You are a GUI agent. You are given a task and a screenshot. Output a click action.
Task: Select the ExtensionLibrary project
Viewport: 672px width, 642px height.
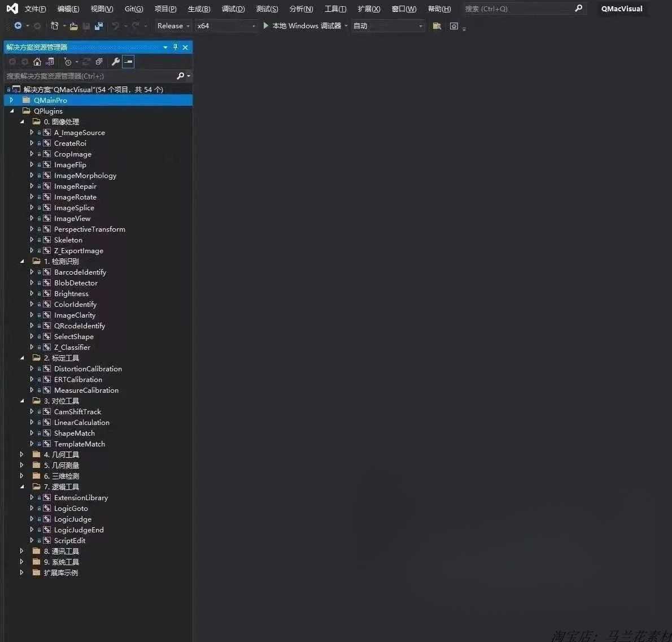coord(81,497)
